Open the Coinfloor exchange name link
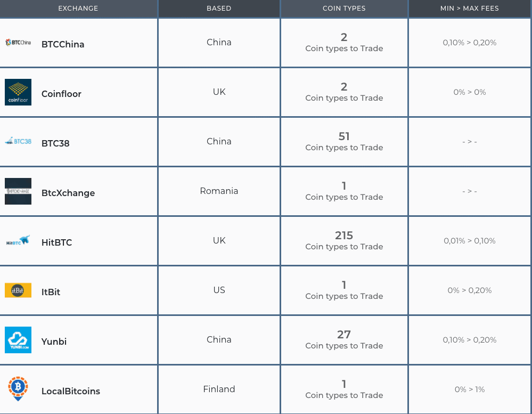The image size is (532, 414). (x=61, y=94)
